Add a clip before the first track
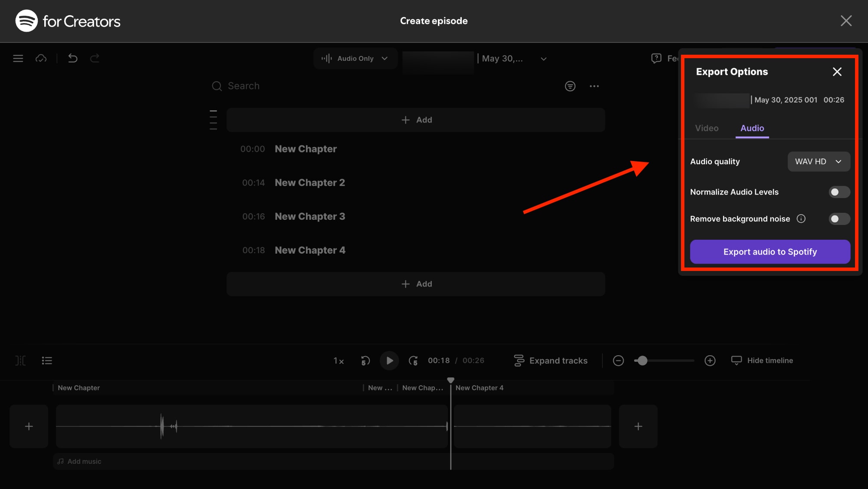The height and width of the screenshot is (489, 868). [x=29, y=426]
